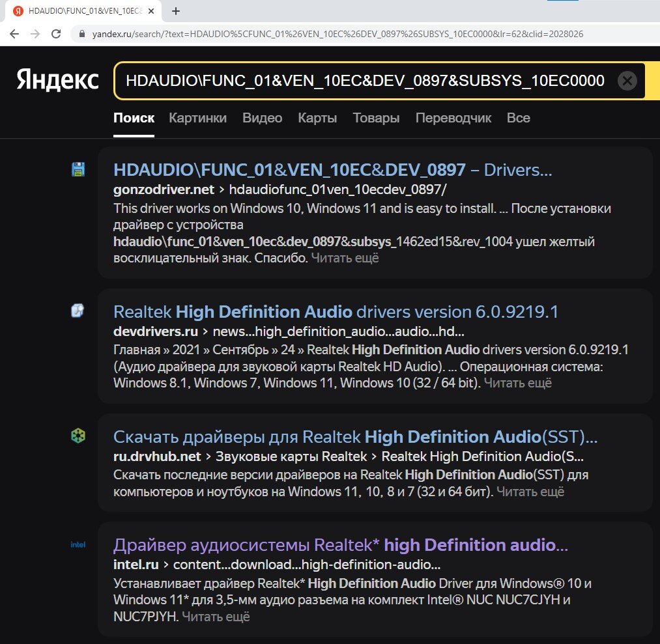660x644 pixels.
Task: Select the HDAUDIO\FUNC_01&VEN_10EC browser tab
Action: pos(83,11)
